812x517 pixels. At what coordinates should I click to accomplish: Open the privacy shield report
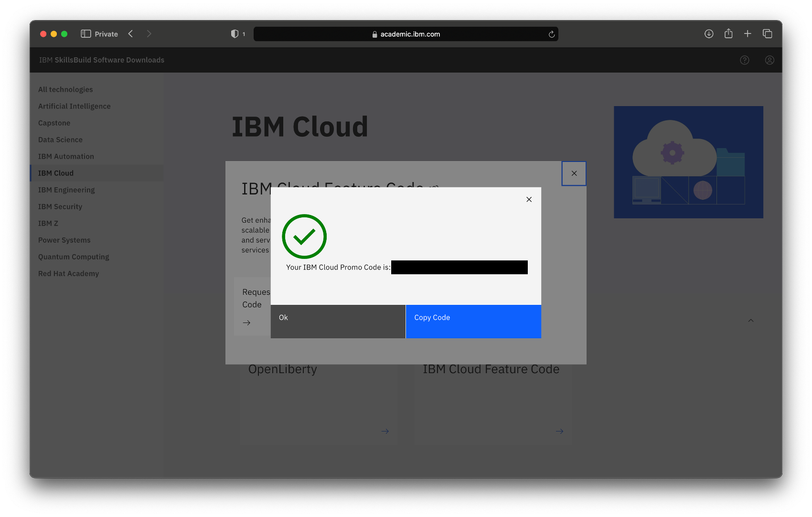pos(235,34)
